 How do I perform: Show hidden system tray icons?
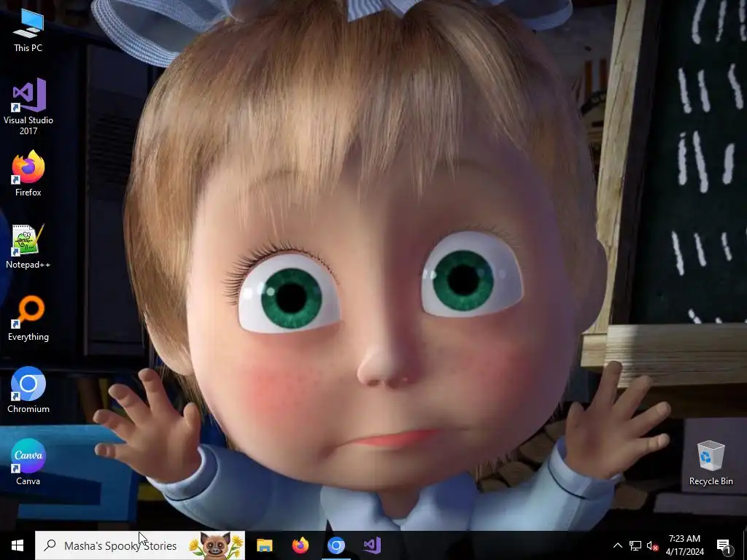coord(617,545)
